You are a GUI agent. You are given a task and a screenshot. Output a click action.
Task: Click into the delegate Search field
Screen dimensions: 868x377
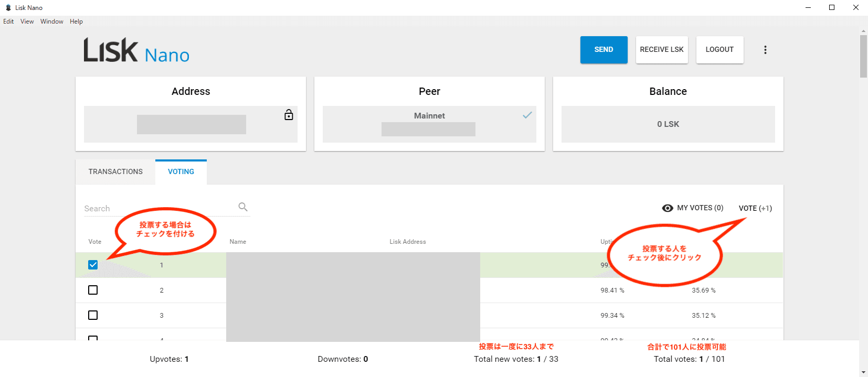[x=157, y=208]
